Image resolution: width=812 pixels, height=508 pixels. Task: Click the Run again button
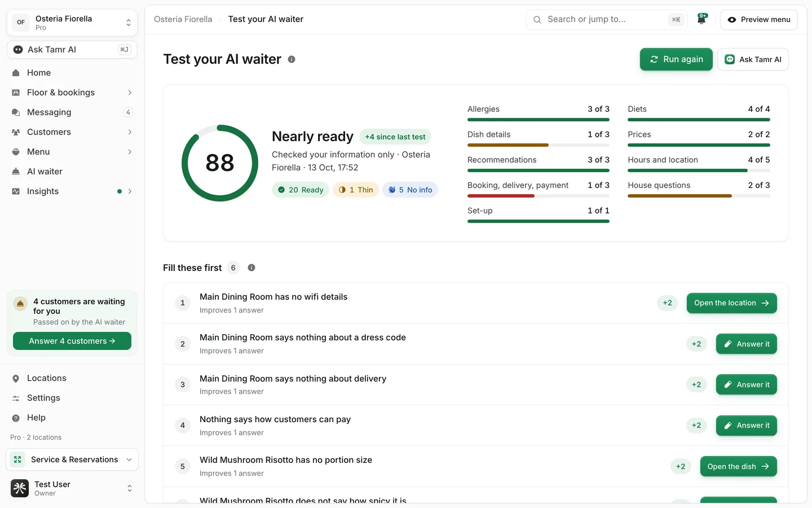click(676, 59)
